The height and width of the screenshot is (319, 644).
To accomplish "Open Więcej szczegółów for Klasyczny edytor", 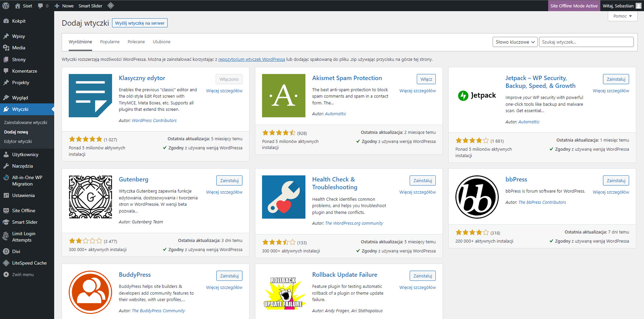I will pyautogui.click(x=224, y=91).
